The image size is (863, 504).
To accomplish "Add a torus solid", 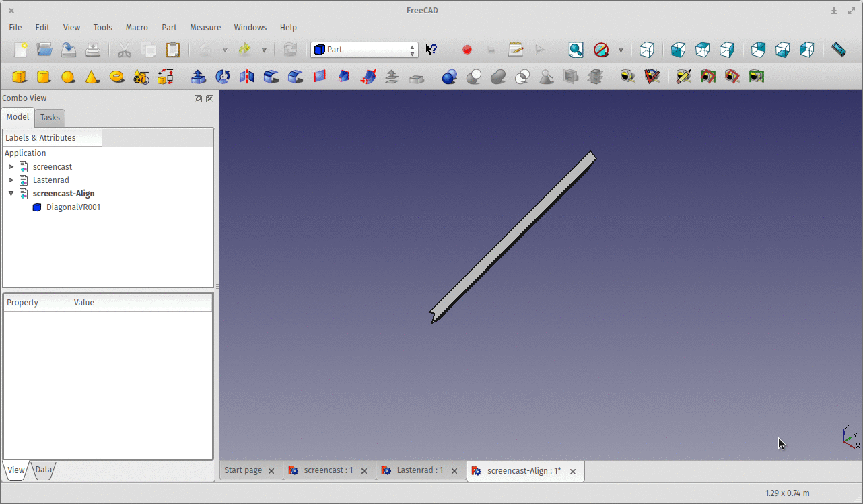I will tap(116, 77).
